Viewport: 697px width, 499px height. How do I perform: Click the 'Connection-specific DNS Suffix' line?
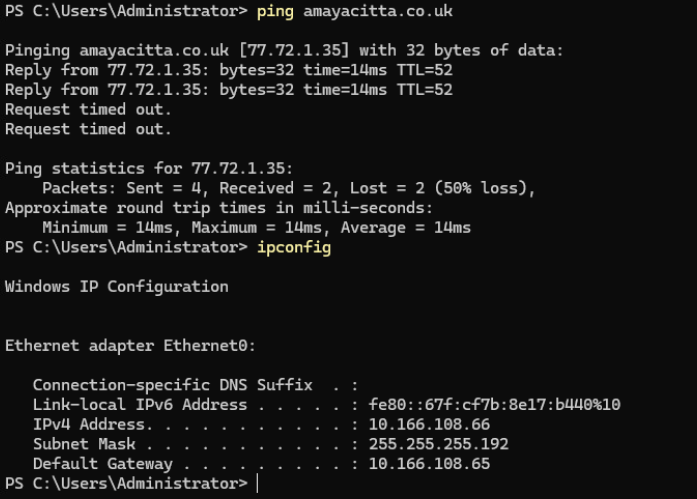(x=172, y=385)
